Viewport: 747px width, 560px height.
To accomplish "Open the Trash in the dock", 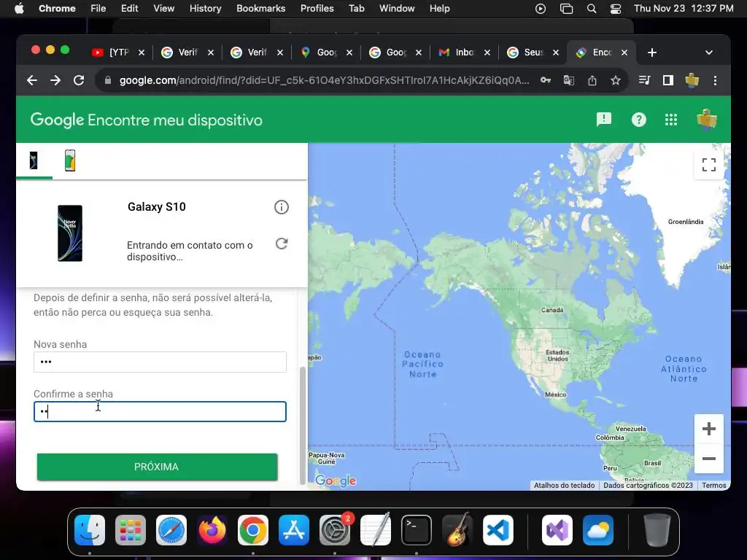I will point(657,530).
